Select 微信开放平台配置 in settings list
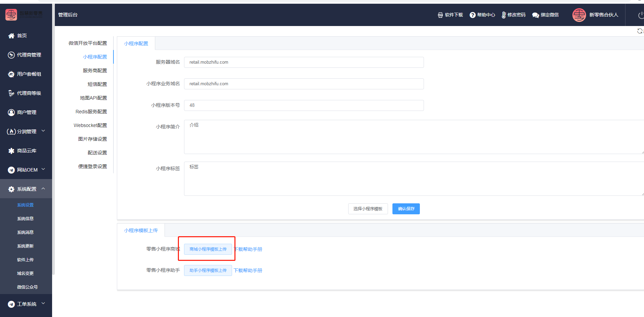644x317 pixels. pos(88,43)
